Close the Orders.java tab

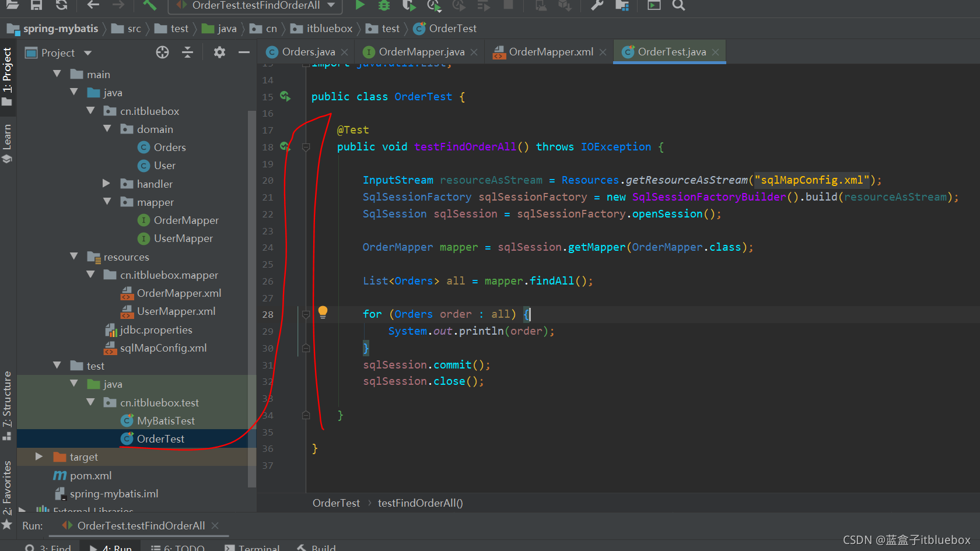point(345,52)
